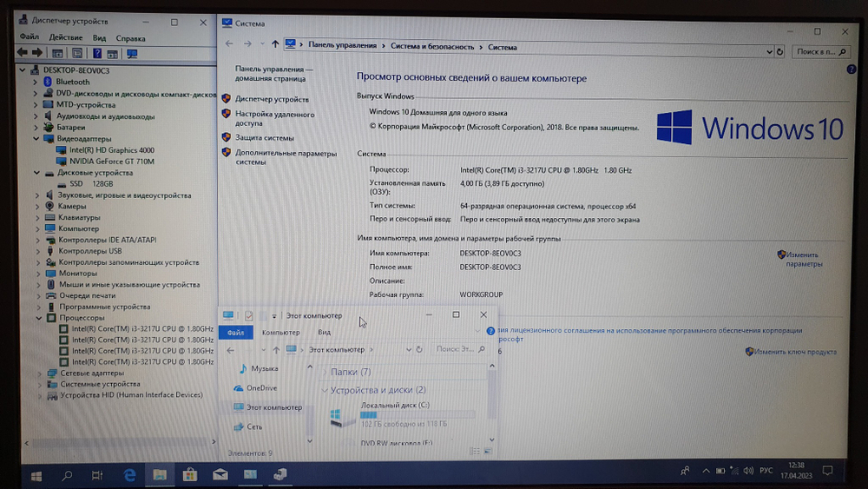This screenshot has height=489, width=868.
Task: Expand Контроллеры USB category
Action: [x=38, y=251]
